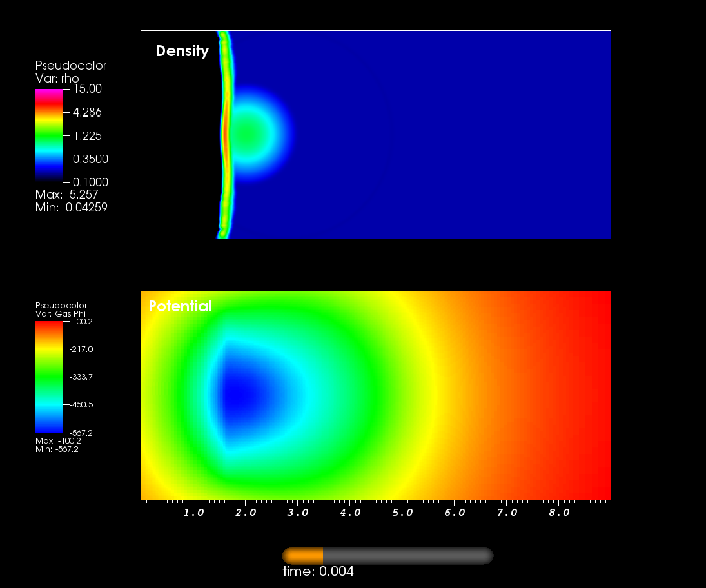
Task: Click the "Density" plot title label
Action: point(182,52)
